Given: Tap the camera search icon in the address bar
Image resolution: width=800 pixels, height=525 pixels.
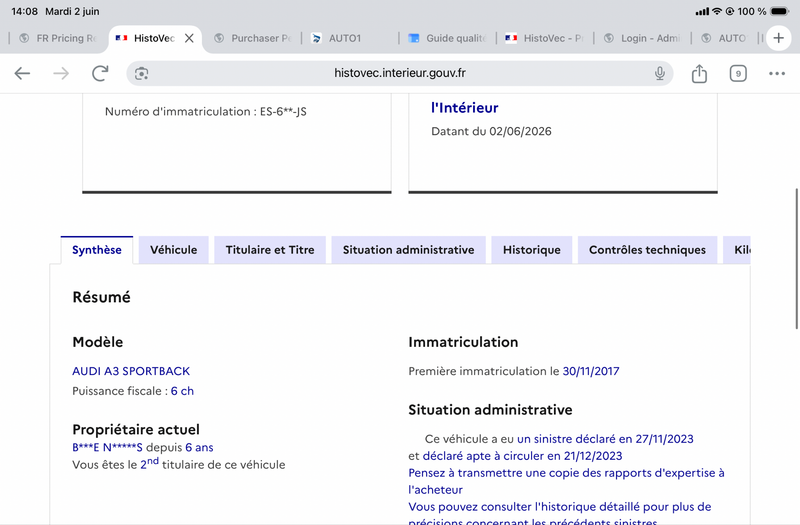Looking at the screenshot, I should (141, 73).
